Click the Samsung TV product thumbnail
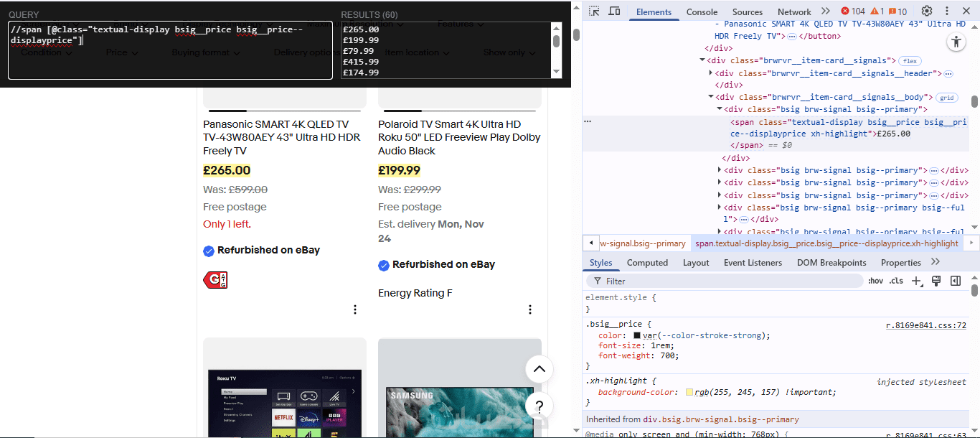The height and width of the screenshot is (438, 980). click(459, 413)
